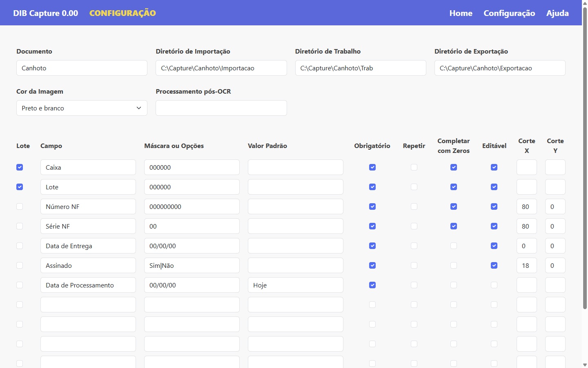The width and height of the screenshot is (588, 368).
Task: Click the Documento field containing Canhoto
Action: (x=82, y=68)
